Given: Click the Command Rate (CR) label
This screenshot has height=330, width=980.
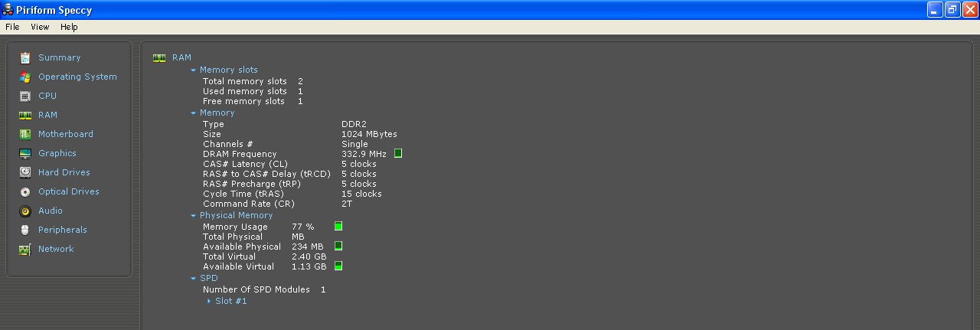Looking at the screenshot, I should (x=248, y=204).
